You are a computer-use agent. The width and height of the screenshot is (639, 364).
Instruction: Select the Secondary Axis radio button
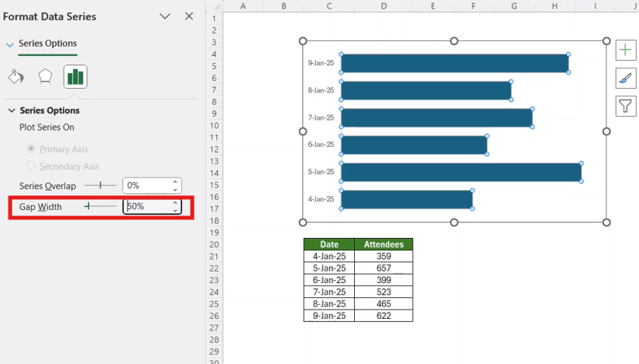pyautogui.click(x=31, y=166)
